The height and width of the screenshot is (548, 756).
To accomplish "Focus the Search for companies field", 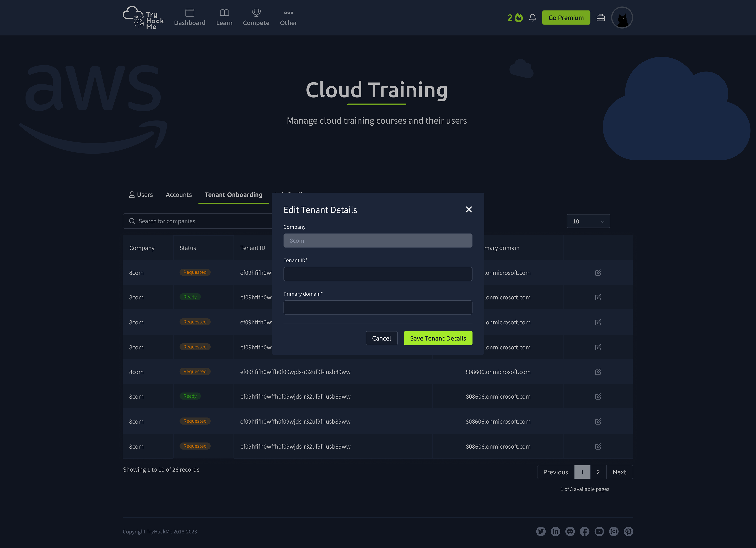I will 197,221.
